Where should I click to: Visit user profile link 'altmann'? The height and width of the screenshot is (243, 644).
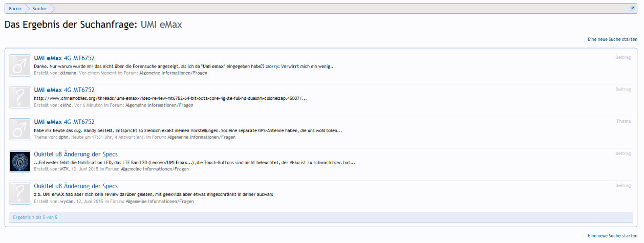68,73
